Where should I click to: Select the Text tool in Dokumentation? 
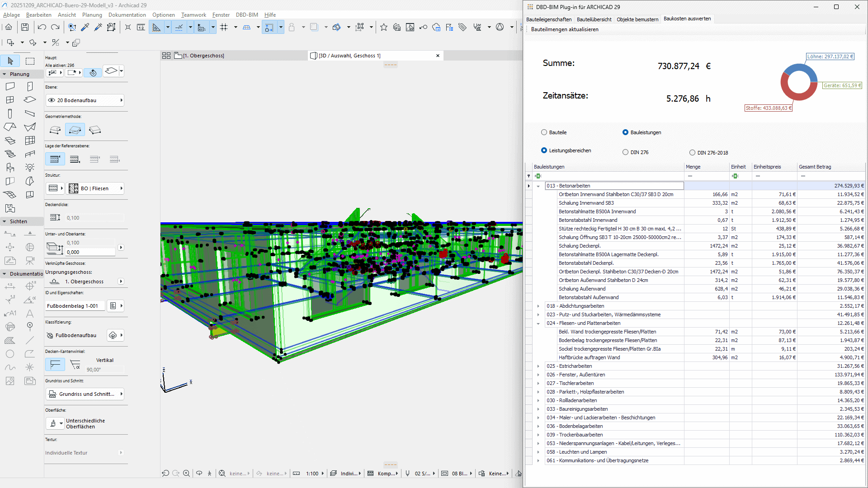click(30, 313)
